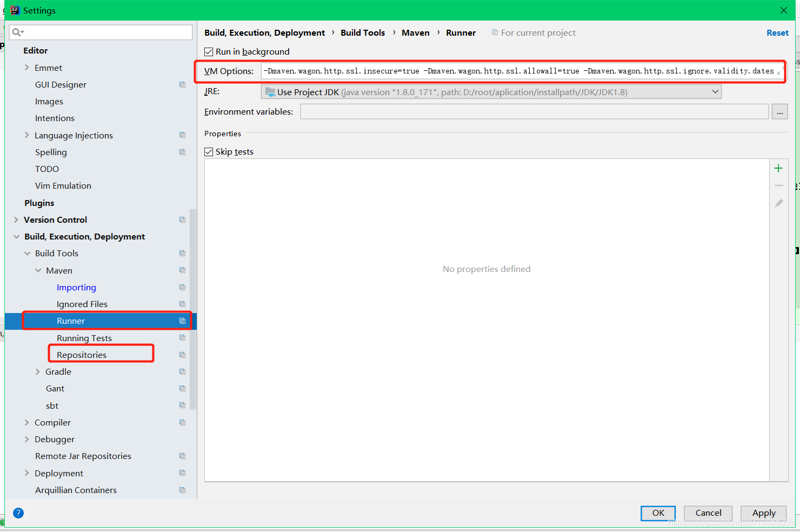Viewport: 800px width, 532px height.
Task: Click the pencil icon to edit a property
Action: (778, 203)
